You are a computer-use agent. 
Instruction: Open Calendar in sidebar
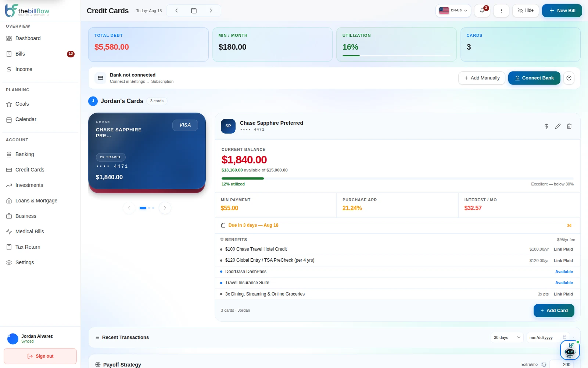[x=40, y=119]
